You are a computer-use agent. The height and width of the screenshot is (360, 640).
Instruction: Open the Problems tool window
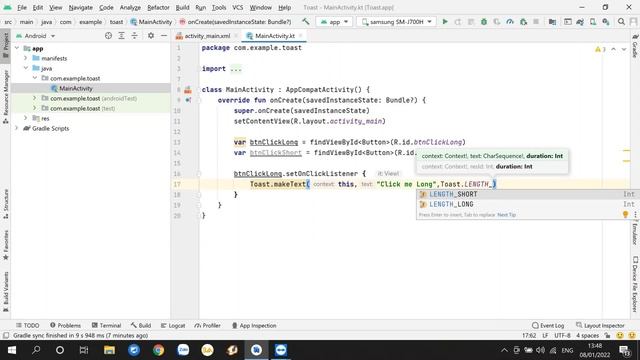tap(65, 325)
